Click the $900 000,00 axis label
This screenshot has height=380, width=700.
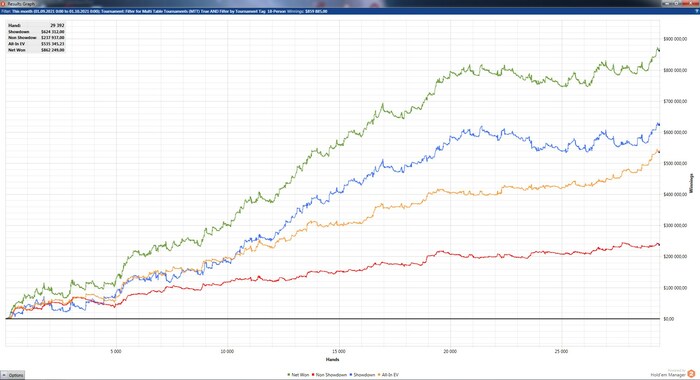(x=675, y=39)
